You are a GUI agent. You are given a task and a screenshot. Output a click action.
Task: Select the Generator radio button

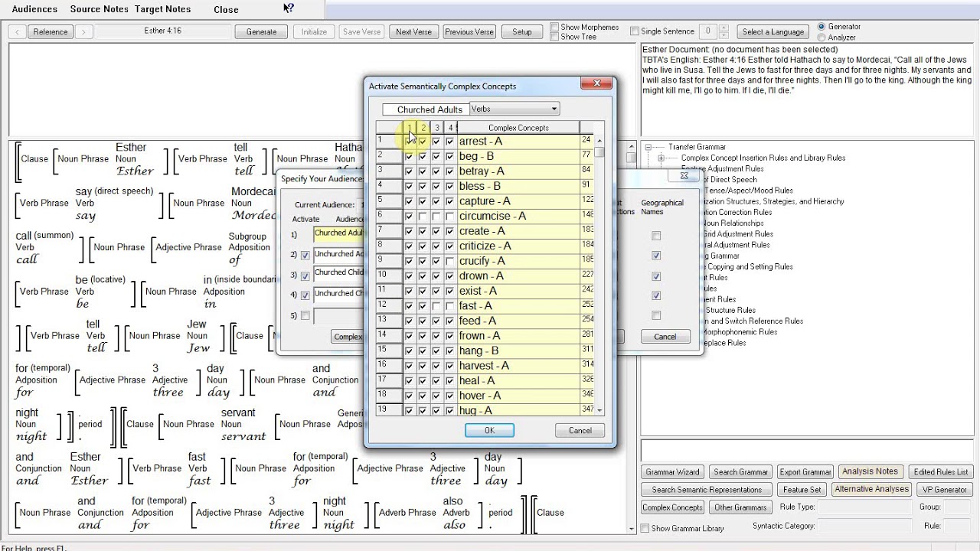pos(822,27)
